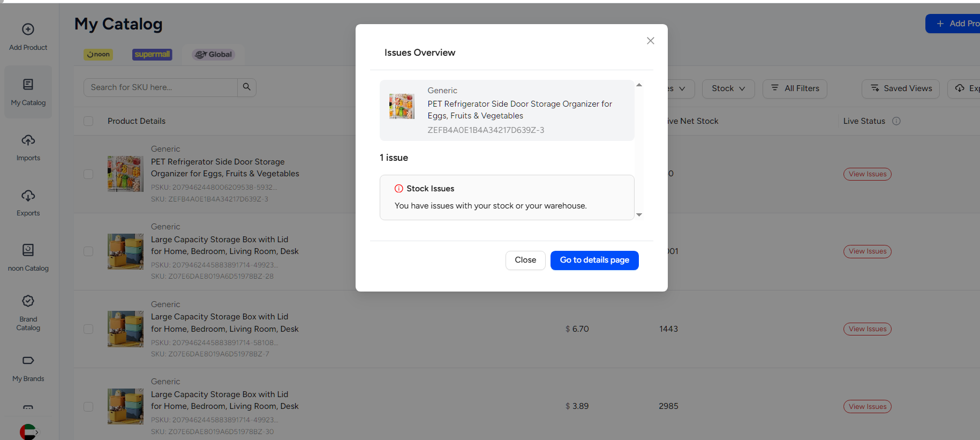980x440 pixels.
Task: View Issues for Storage Box priced $3.89
Action: click(x=868, y=407)
